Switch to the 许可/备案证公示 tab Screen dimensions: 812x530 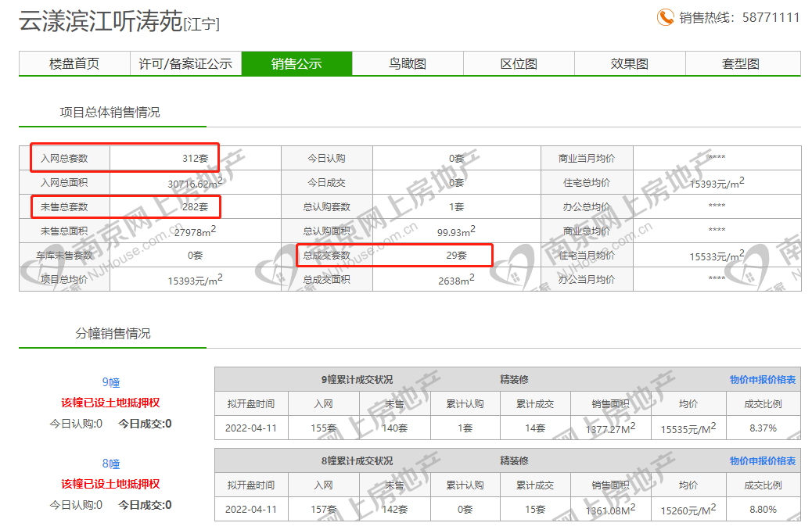click(x=185, y=64)
